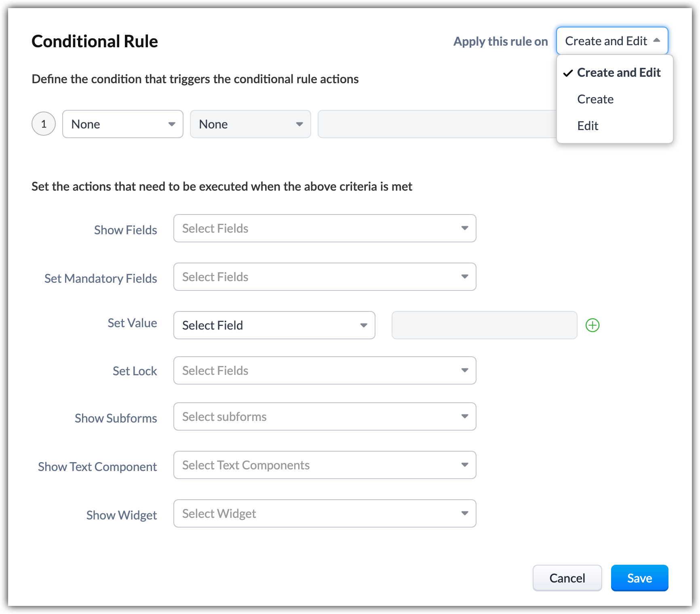Expand the Set Lock fields selector

(325, 370)
